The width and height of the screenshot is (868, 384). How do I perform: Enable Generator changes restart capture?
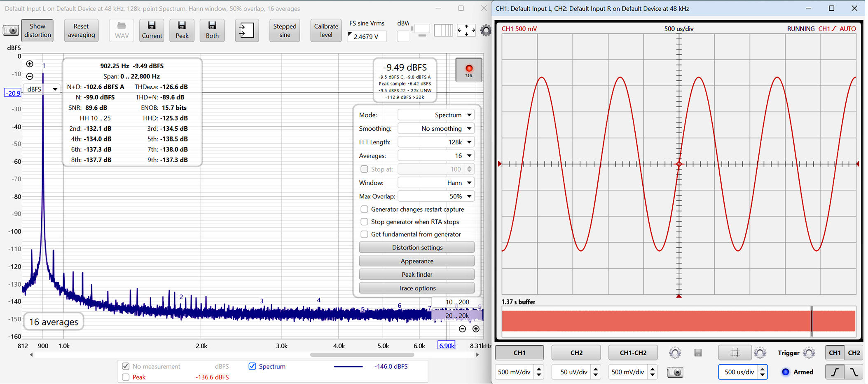coord(364,209)
